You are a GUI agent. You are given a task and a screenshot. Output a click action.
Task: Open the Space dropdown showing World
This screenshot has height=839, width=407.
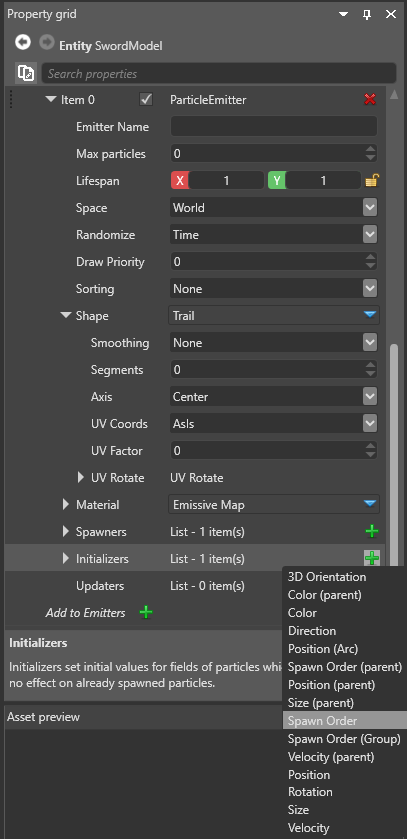click(x=274, y=208)
